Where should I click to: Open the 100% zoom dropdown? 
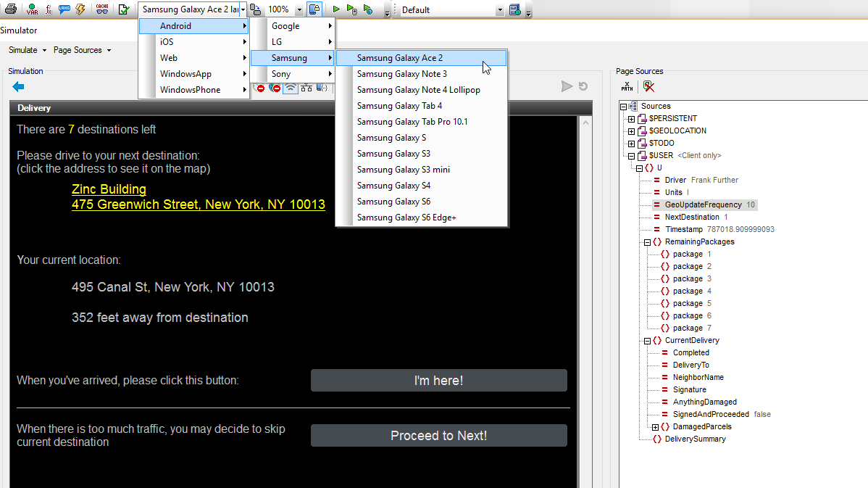point(299,10)
